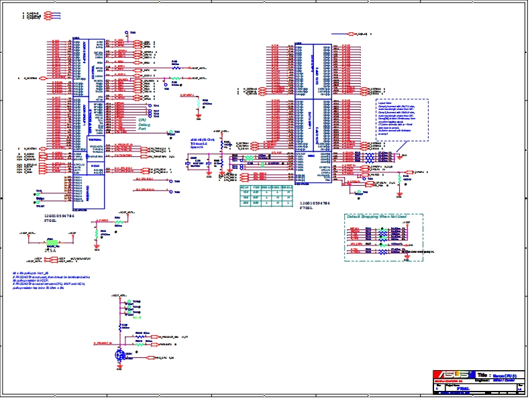The image size is (532, 411).
Task: Select the dashed Layout Note box
Action: (x=402, y=121)
